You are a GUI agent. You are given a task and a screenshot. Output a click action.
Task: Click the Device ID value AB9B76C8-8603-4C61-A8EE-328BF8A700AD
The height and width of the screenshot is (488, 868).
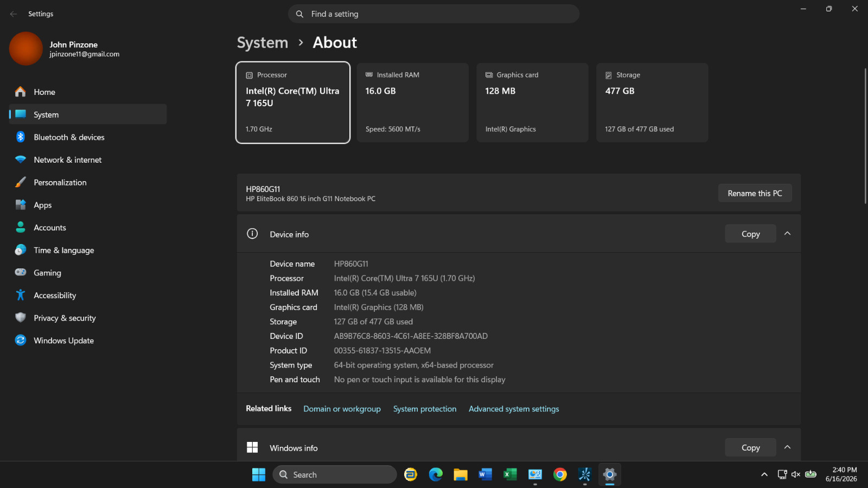pos(411,336)
